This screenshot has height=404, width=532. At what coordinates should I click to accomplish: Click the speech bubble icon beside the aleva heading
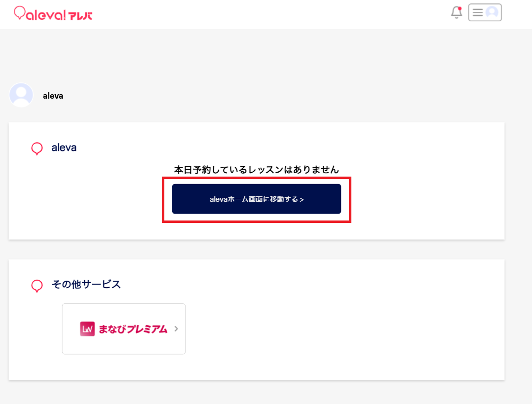pos(37,148)
